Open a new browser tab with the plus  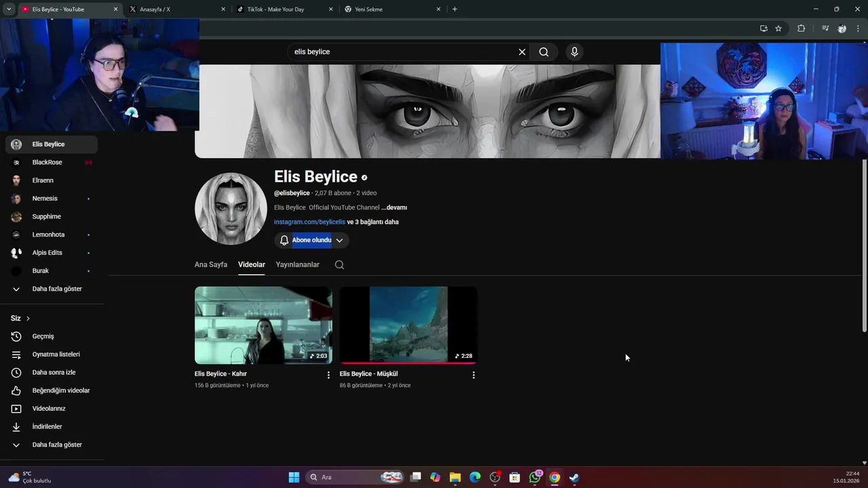(x=454, y=9)
